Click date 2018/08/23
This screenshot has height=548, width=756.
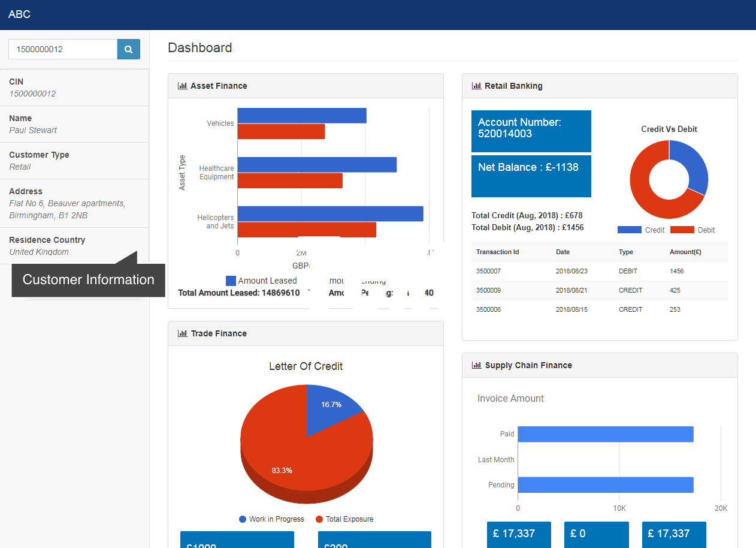(571, 271)
